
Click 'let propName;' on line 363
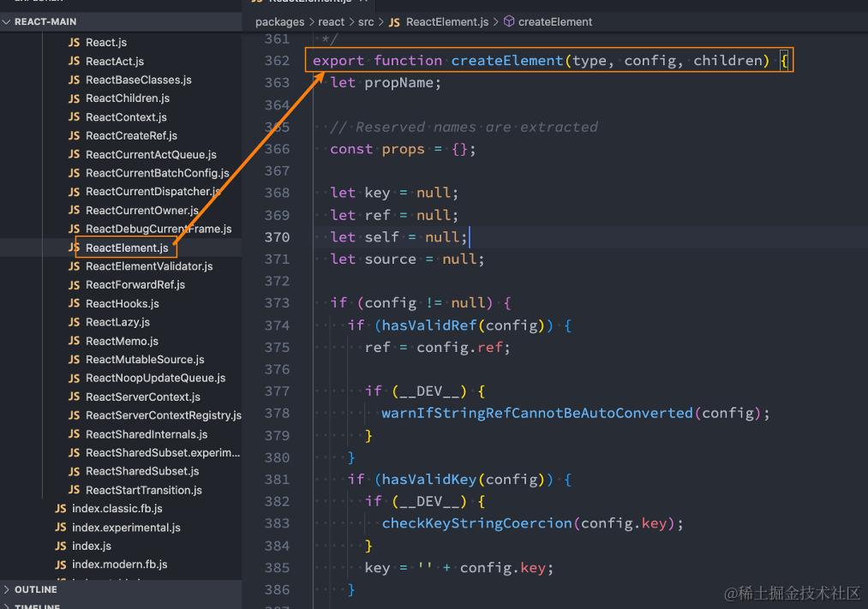click(386, 82)
